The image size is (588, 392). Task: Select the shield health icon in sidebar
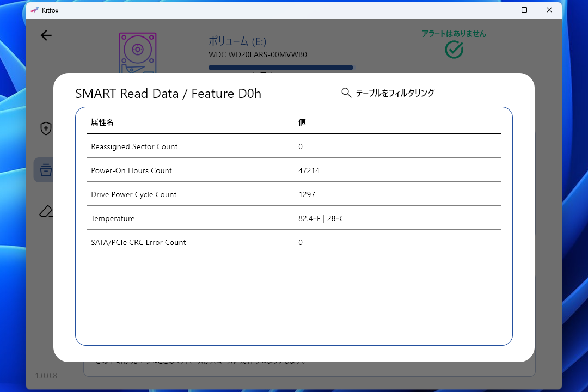46,128
